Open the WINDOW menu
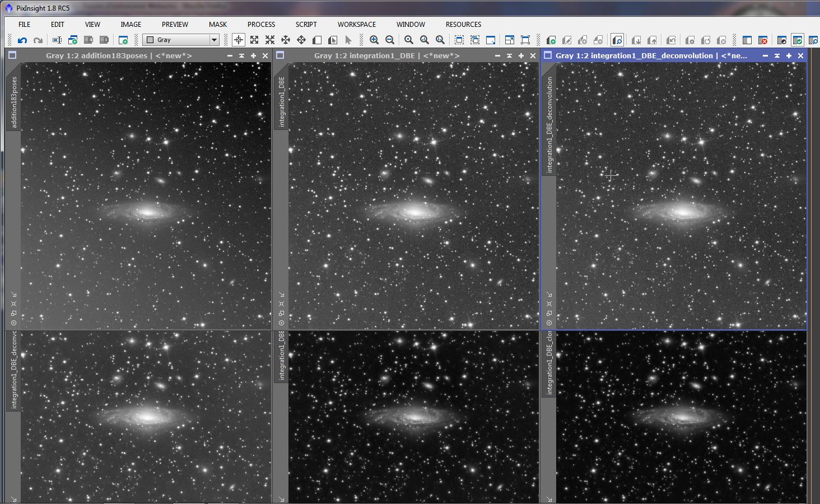820x504 pixels. coord(411,25)
